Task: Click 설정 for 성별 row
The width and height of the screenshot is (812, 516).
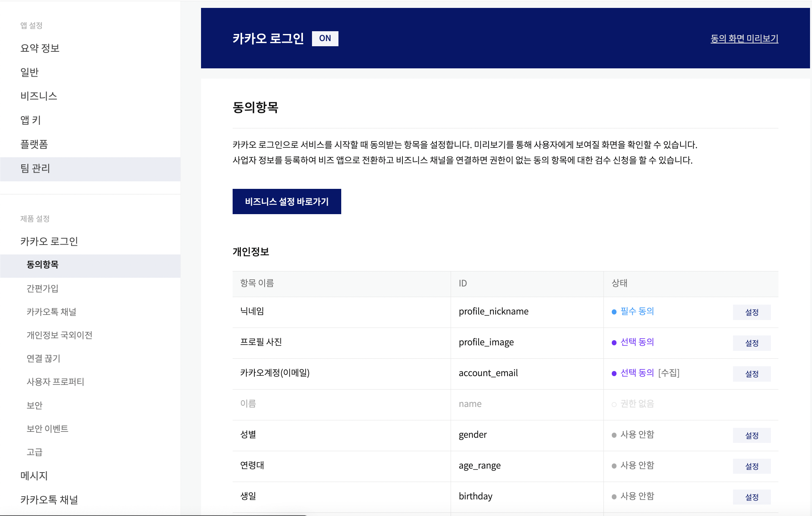Action: point(752,435)
